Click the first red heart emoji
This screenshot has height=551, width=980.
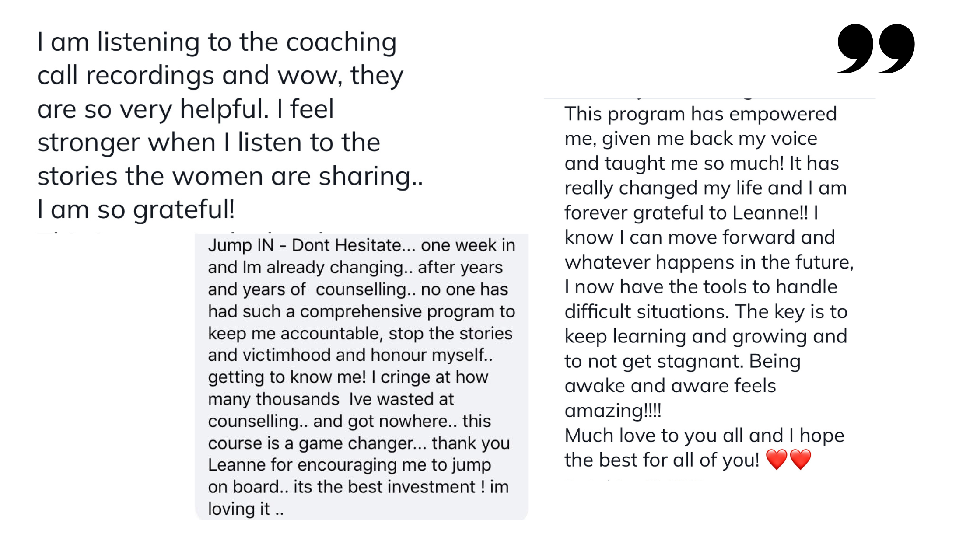tap(777, 460)
